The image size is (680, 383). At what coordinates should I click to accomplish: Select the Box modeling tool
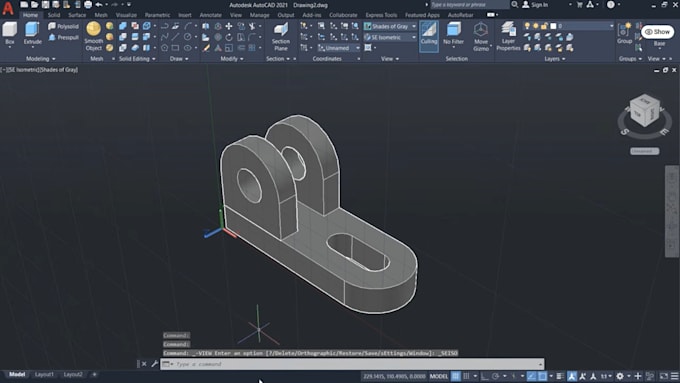point(10,34)
